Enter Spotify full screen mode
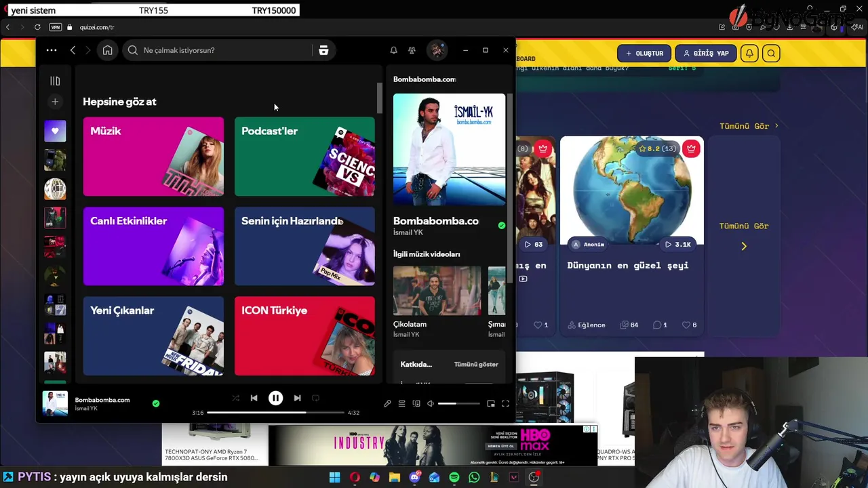 (x=505, y=403)
